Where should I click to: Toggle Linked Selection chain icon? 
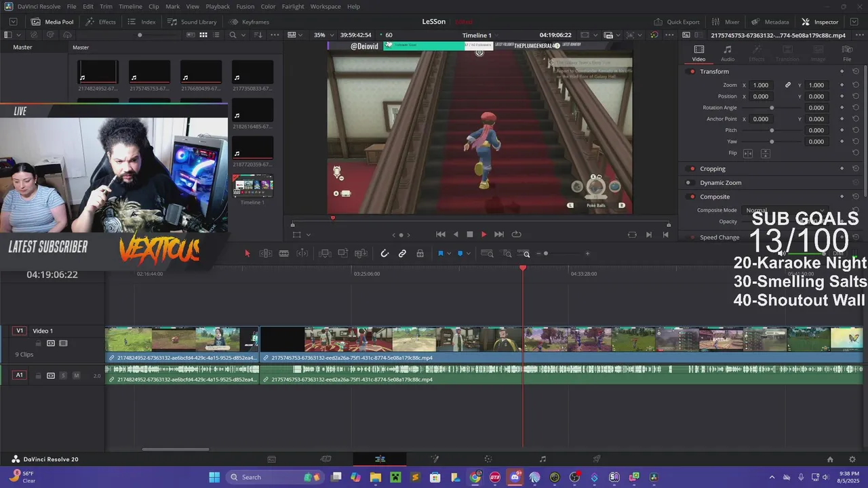402,253
